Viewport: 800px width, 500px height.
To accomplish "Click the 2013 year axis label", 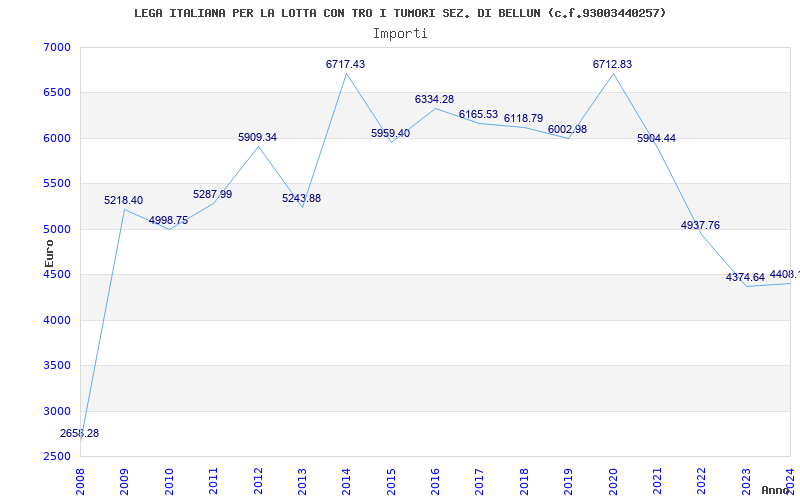I will (x=303, y=481).
